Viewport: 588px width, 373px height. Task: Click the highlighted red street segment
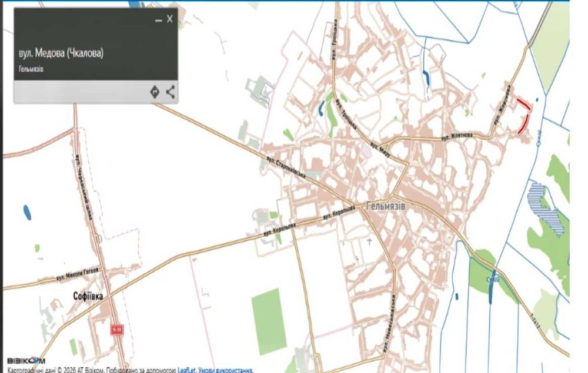tap(524, 116)
